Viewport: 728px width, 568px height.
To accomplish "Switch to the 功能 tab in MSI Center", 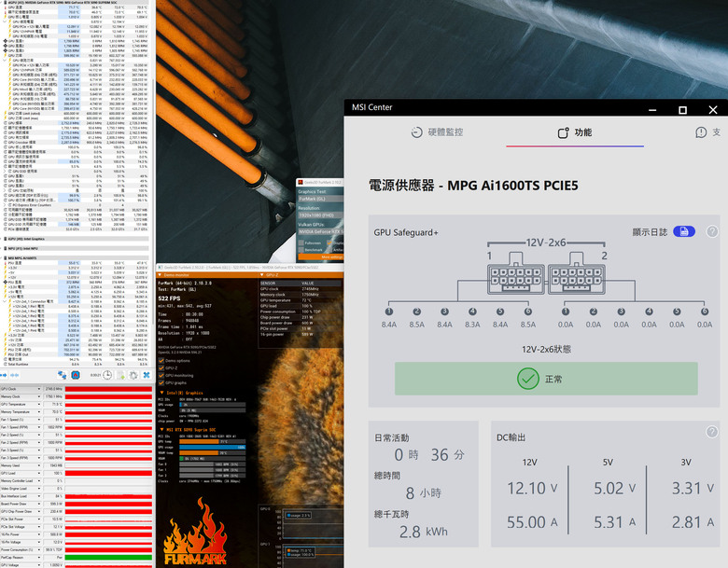I will (575, 132).
